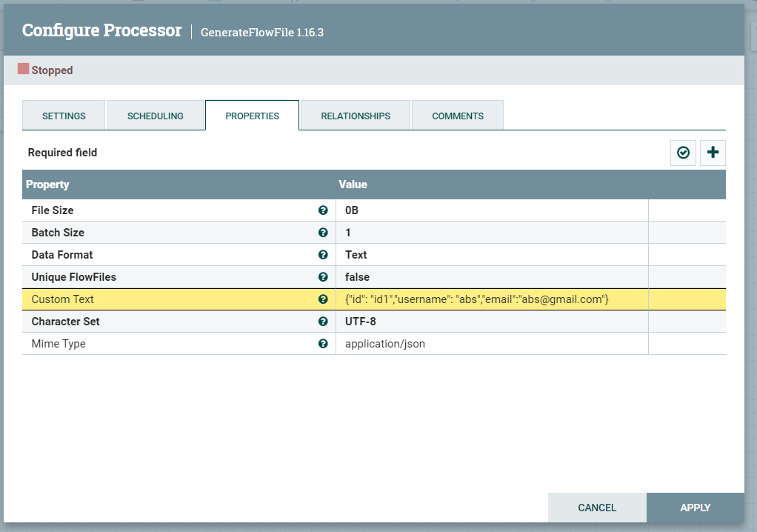Click help icon next to Character Set

[323, 322]
